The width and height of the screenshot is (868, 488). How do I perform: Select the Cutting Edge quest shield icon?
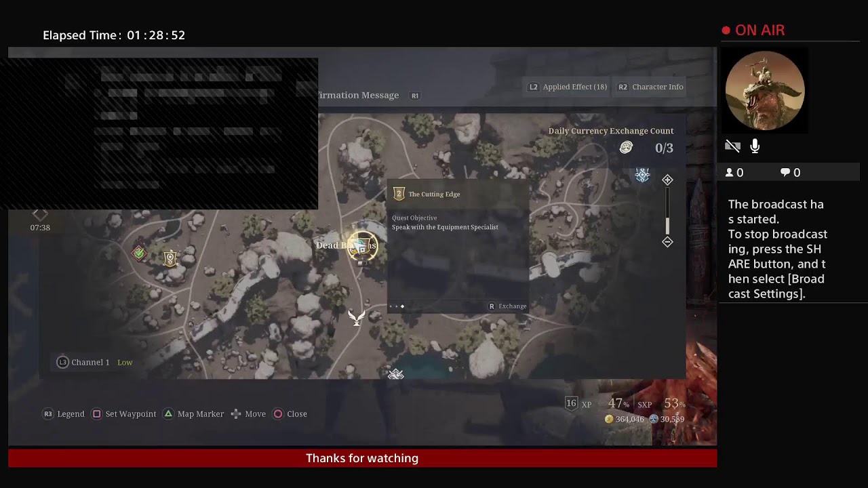coord(399,194)
